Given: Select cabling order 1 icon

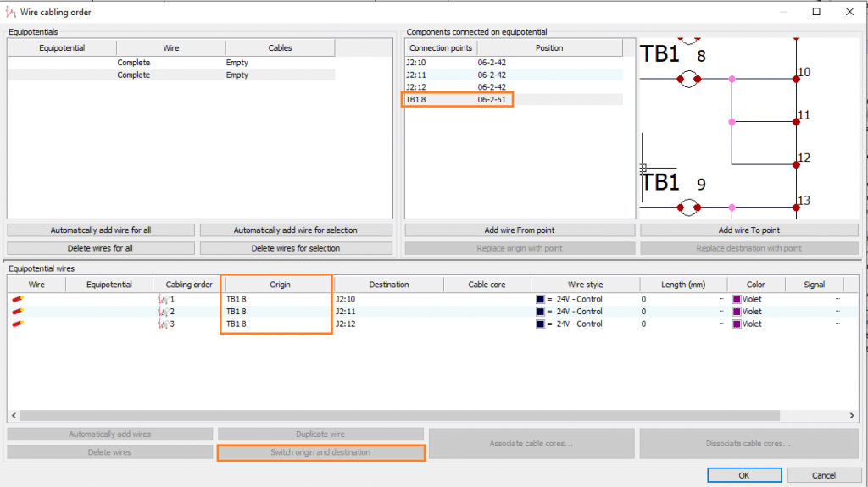Looking at the screenshot, I should [163, 299].
